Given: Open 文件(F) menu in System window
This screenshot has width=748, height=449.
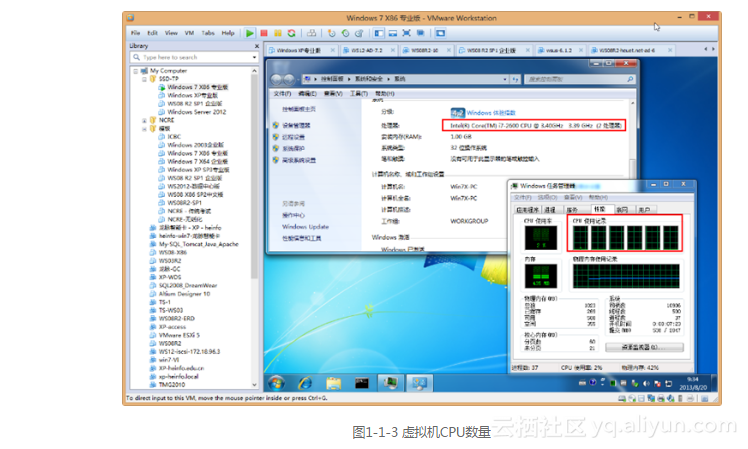Looking at the screenshot, I should click(282, 94).
